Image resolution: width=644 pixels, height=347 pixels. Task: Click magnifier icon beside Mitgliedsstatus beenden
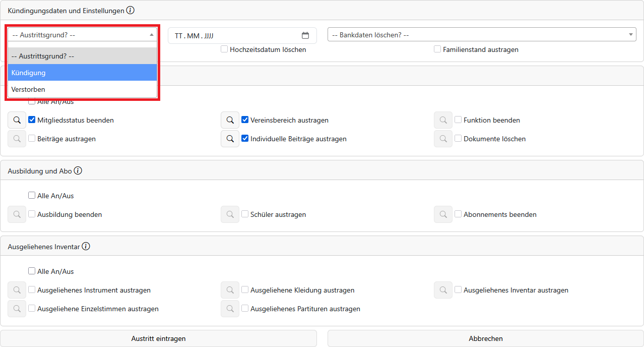tap(17, 120)
